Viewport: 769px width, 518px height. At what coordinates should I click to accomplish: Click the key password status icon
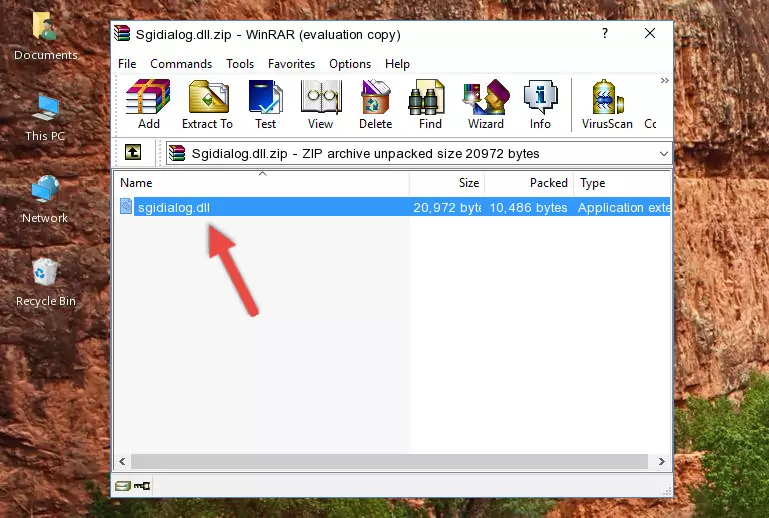coord(142,486)
